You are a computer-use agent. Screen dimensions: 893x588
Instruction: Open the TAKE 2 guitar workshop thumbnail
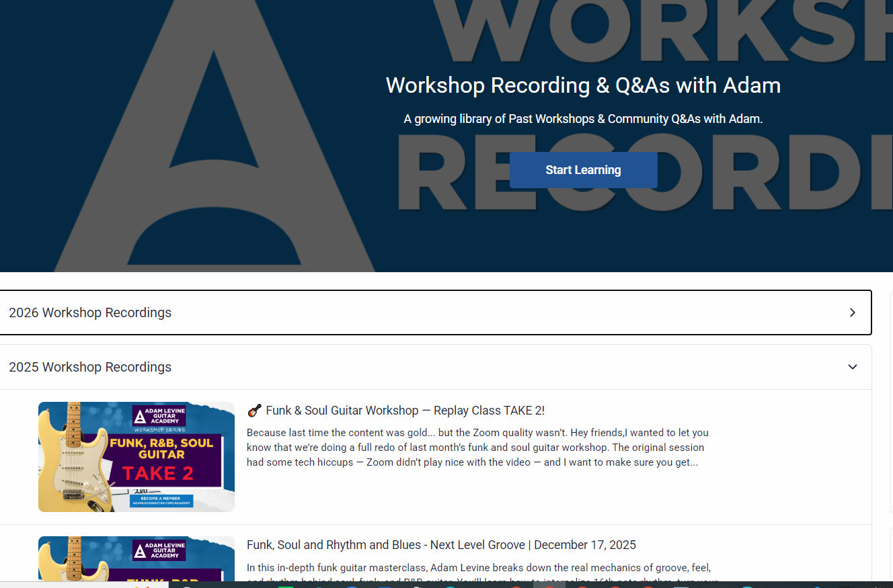click(137, 457)
